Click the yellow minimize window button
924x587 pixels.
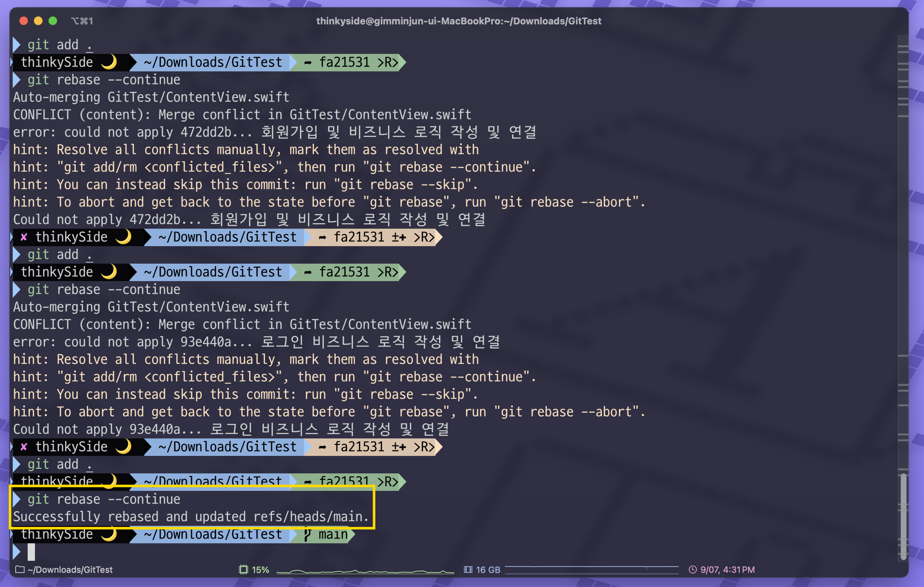(x=38, y=21)
